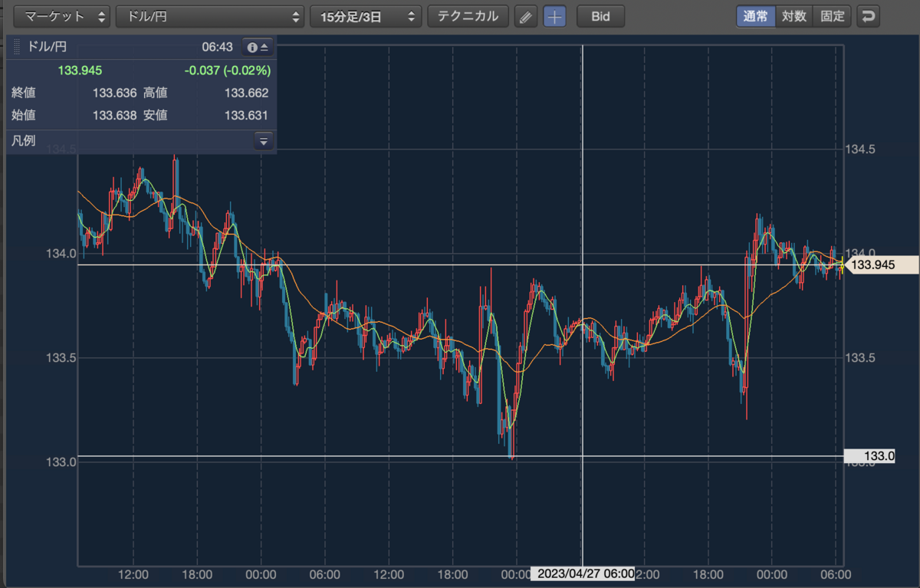Click the 133.5 right axis label
Screen dimensions: 920x588
click(859, 358)
